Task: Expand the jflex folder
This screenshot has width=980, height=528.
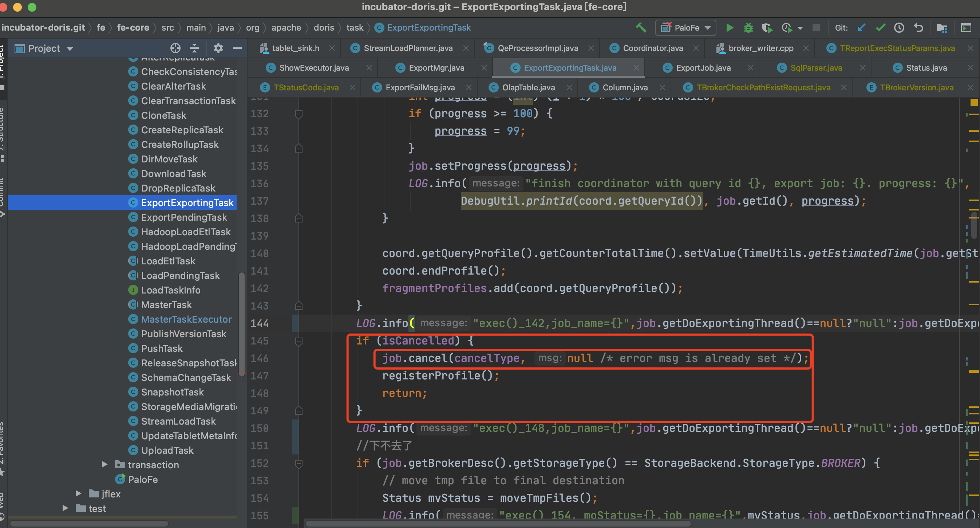Action: (x=78, y=494)
